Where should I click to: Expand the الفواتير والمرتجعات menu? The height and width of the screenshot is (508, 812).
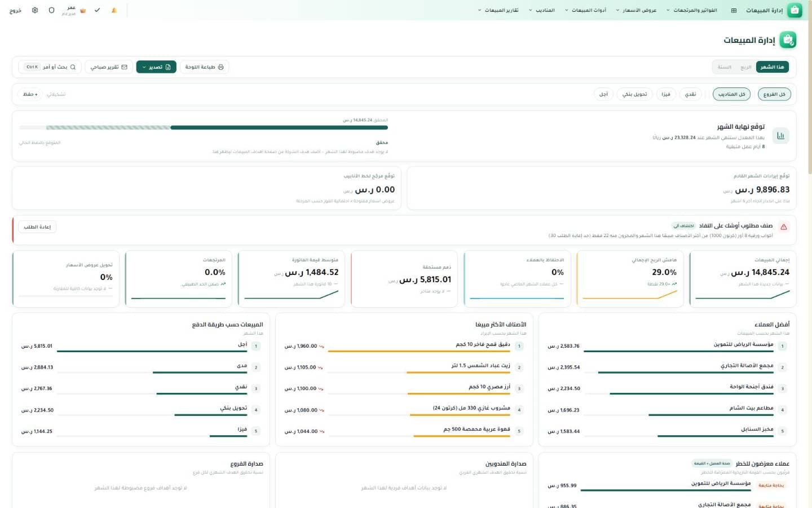point(691,10)
